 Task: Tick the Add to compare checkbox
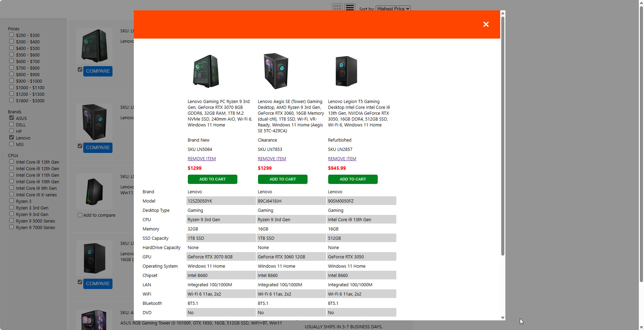pyautogui.click(x=80, y=215)
